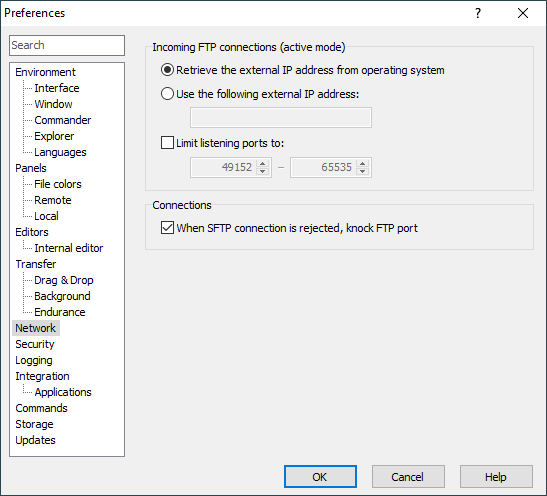This screenshot has height=496, width=547.
Task: Increase the starting port 49152 spinner
Action: (x=262, y=164)
